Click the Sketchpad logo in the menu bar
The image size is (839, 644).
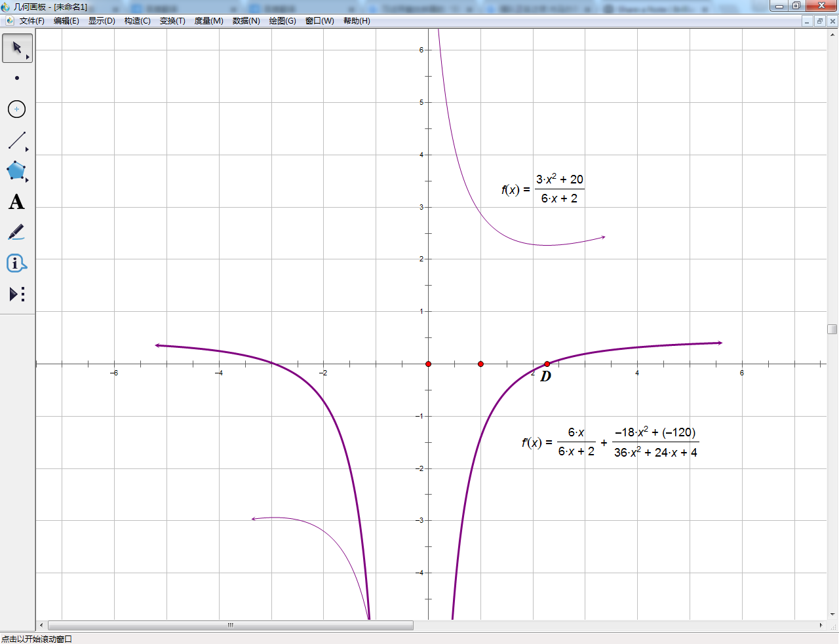click(9, 20)
